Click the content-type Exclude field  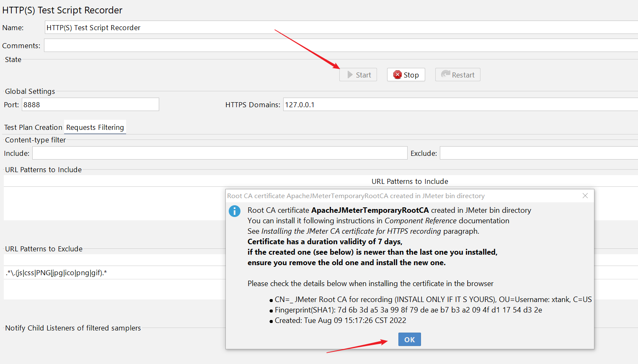pos(538,153)
